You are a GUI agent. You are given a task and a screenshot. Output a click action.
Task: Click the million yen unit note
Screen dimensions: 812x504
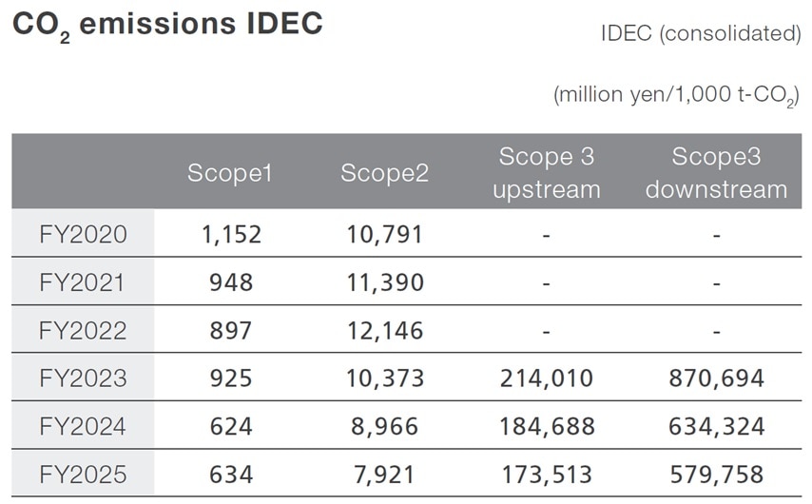pos(676,96)
